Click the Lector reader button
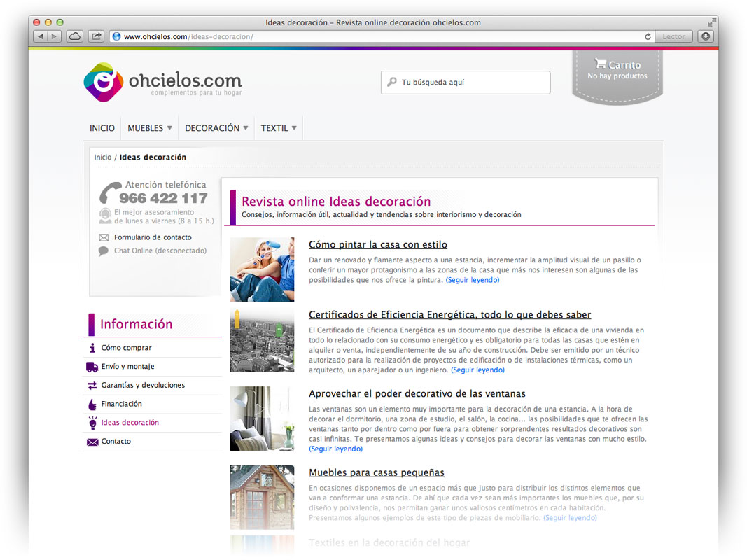 tap(673, 36)
